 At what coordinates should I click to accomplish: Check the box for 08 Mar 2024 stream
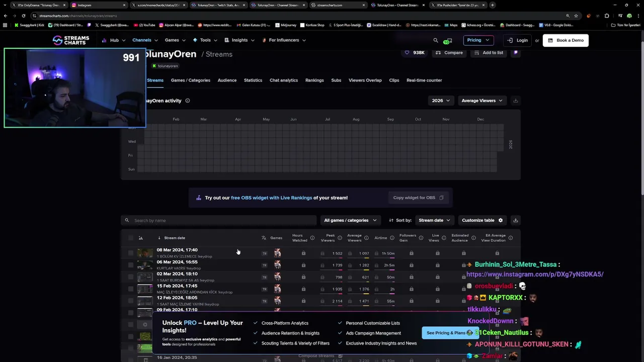131,253
